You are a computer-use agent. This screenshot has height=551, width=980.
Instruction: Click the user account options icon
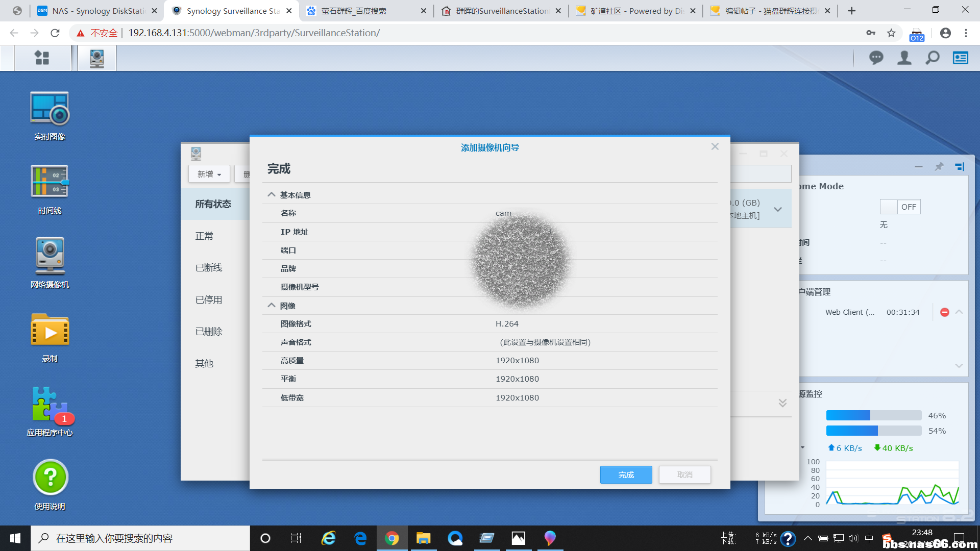904,58
